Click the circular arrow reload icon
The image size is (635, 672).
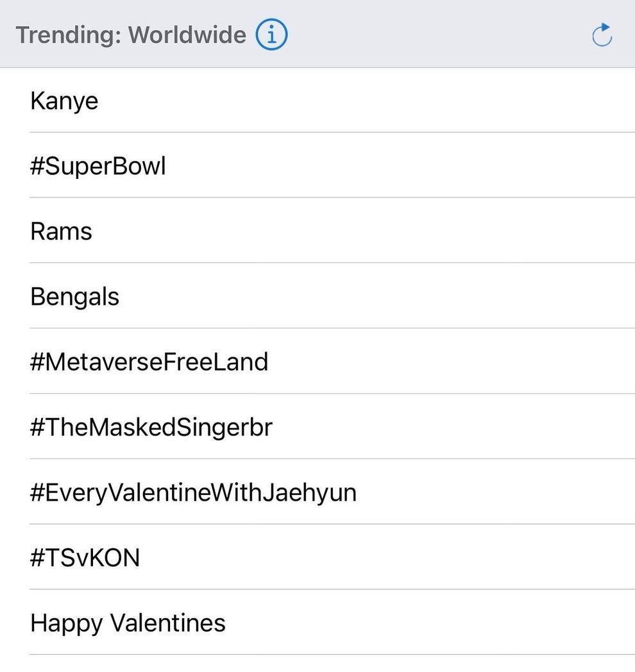click(602, 35)
